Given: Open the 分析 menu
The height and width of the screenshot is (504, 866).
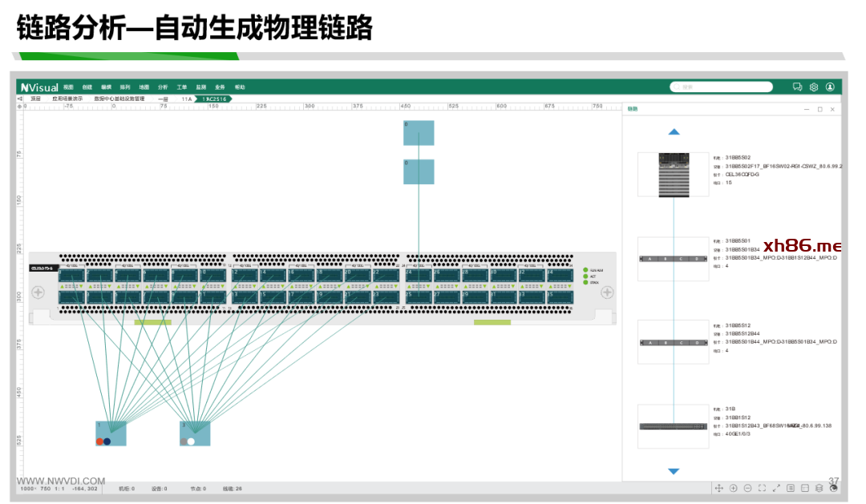Looking at the screenshot, I should [x=163, y=87].
